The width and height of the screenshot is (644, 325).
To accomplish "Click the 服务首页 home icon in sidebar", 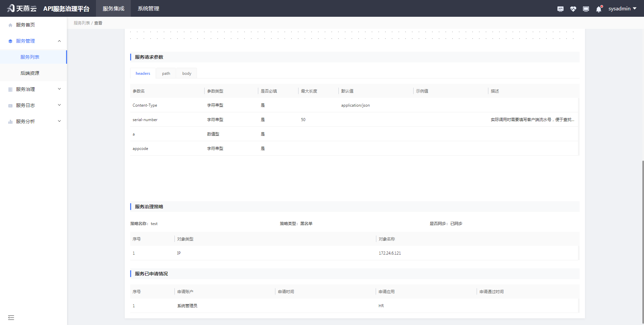I will pyautogui.click(x=10, y=24).
